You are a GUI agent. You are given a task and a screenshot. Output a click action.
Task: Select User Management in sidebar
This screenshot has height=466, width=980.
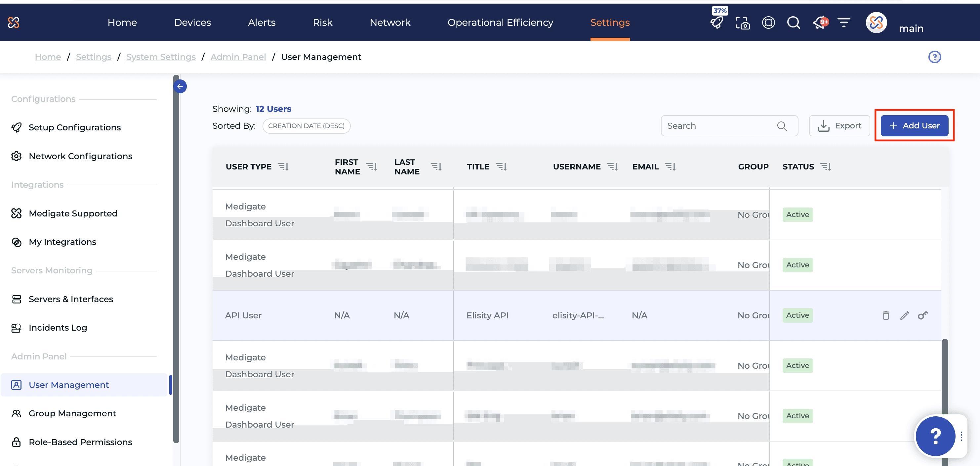84,385
